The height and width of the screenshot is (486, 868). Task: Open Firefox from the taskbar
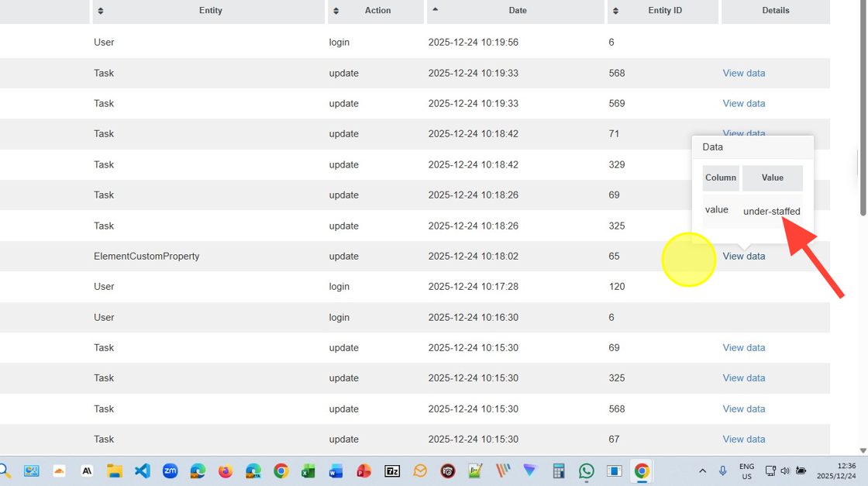pyautogui.click(x=226, y=470)
